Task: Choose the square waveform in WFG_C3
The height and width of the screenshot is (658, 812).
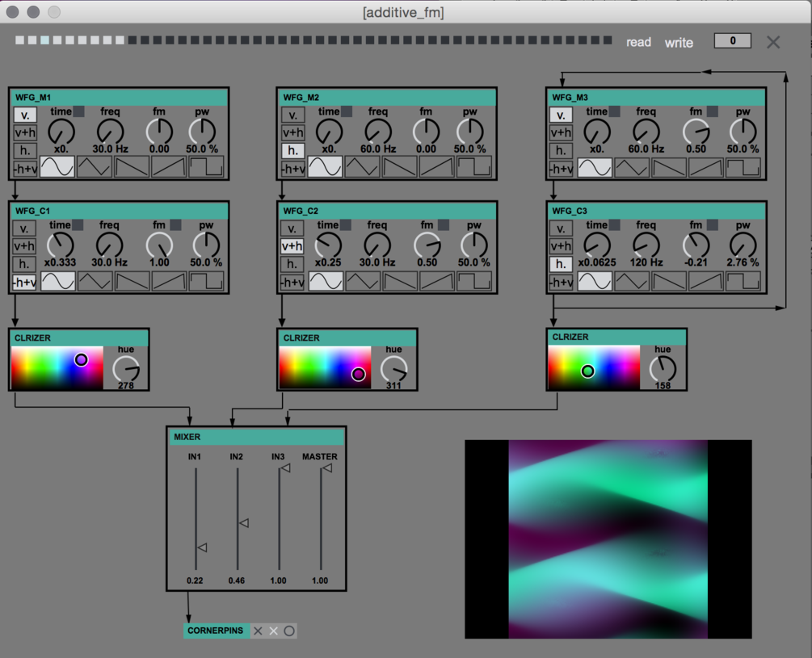Action: [x=743, y=281]
